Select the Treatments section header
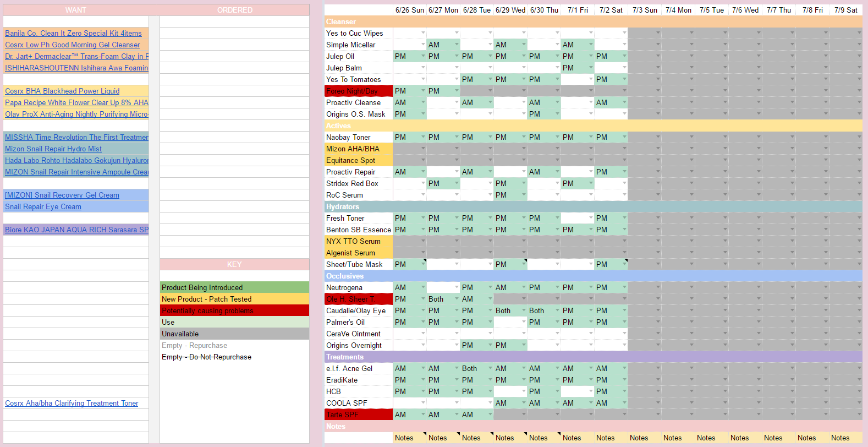The width and height of the screenshot is (868, 447). tap(594, 357)
